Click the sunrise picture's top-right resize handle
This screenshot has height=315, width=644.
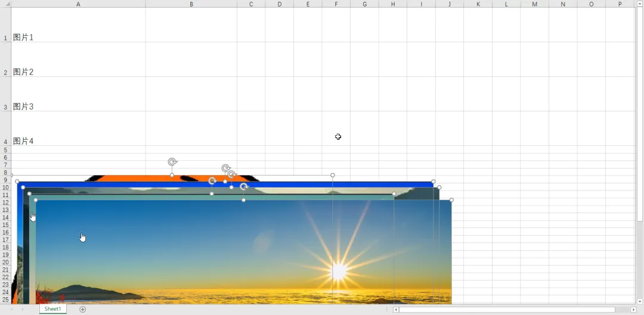coord(451,200)
